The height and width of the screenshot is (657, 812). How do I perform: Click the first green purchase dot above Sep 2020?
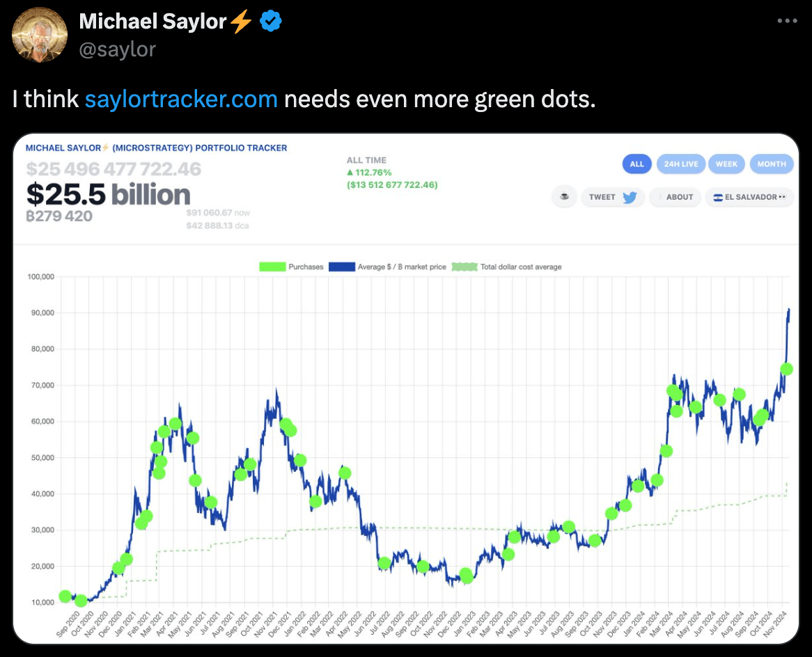point(65,596)
